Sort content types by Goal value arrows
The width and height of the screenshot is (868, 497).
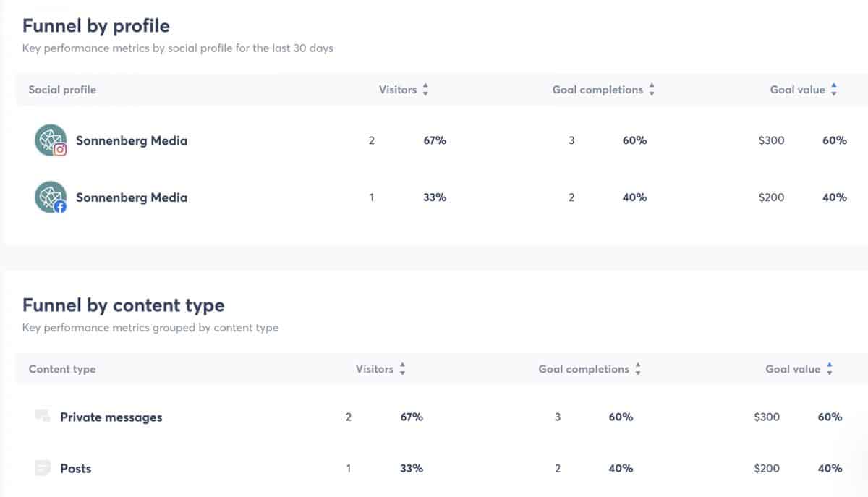point(830,369)
